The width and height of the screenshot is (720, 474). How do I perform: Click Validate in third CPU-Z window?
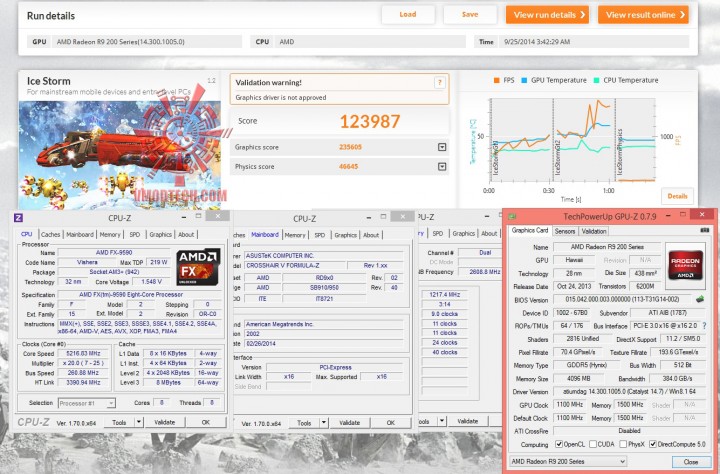tap(467, 421)
